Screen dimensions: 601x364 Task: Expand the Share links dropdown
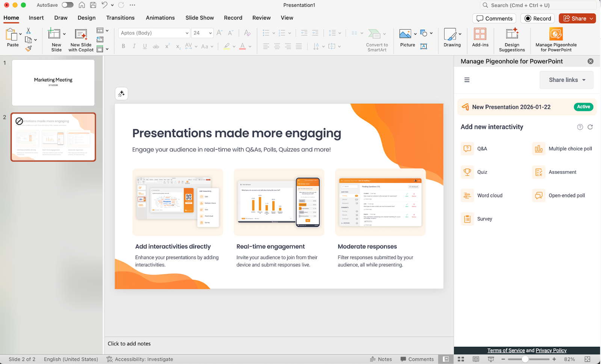(x=566, y=80)
